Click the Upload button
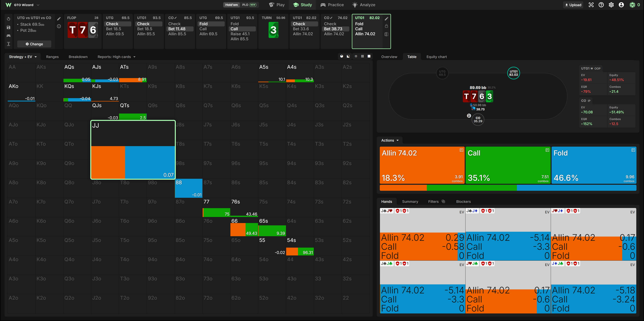The image size is (644, 321). (x=573, y=5)
